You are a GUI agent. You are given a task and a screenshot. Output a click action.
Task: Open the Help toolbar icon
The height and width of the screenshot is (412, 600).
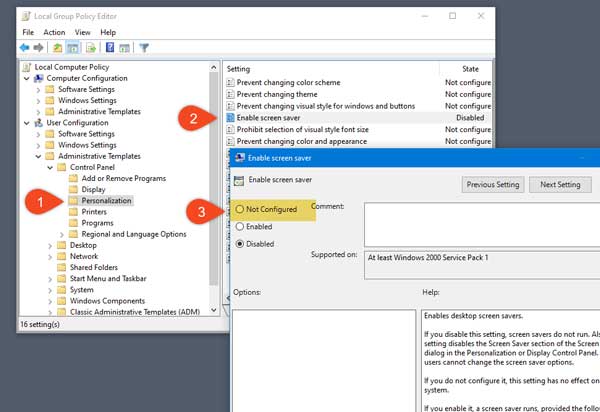(x=112, y=47)
